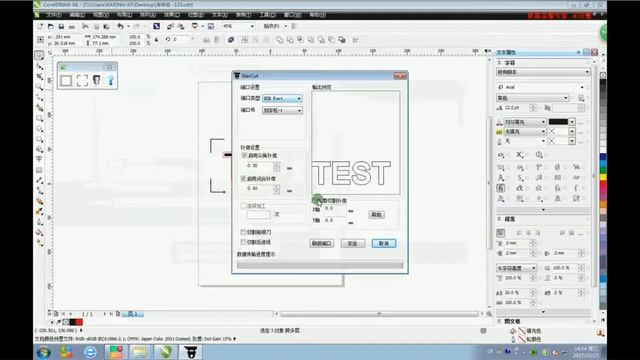This screenshot has height=360, width=640.
Task: Click the Undo arrow icon
Action: 120,26
